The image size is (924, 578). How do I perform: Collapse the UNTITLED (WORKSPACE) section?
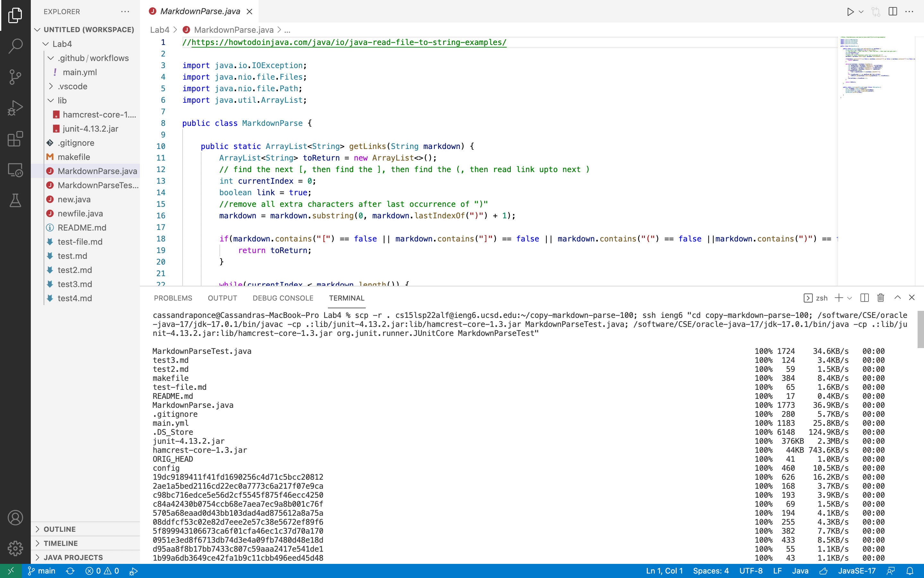(86, 30)
